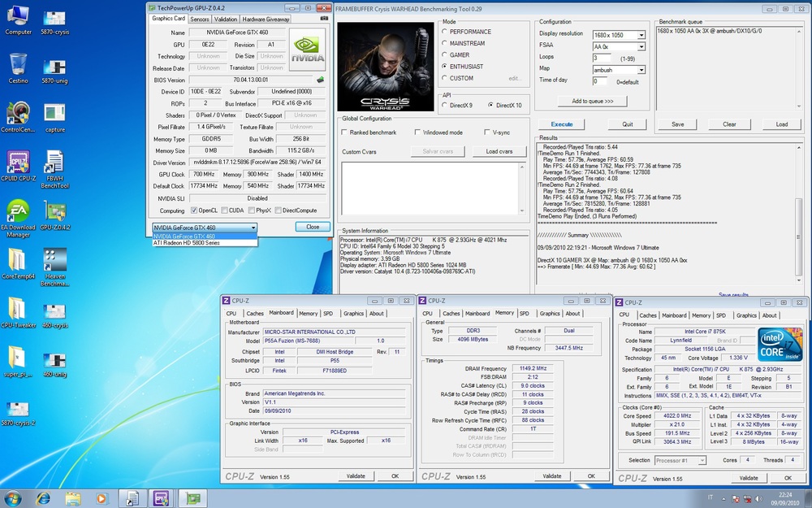
Task: Launch the CPUID CPU-Z desktop shortcut
Action: (x=18, y=166)
